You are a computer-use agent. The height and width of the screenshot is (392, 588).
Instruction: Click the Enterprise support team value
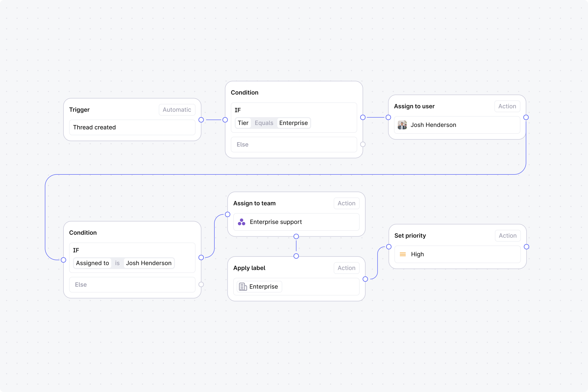tap(276, 222)
